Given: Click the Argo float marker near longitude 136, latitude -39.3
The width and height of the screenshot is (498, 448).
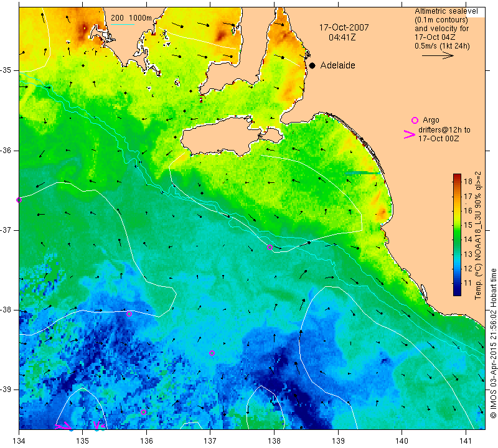Looking at the screenshot, I should pyautogui.click(x=143, y=412).
